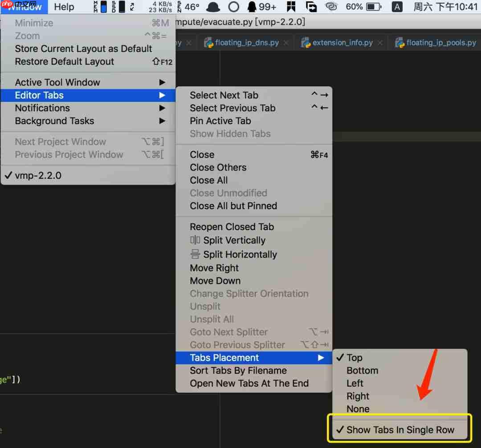This screenshot has height=448, width=481.
Task: Select the Split Horizontally icon
Action: click(x=195, y=254)
